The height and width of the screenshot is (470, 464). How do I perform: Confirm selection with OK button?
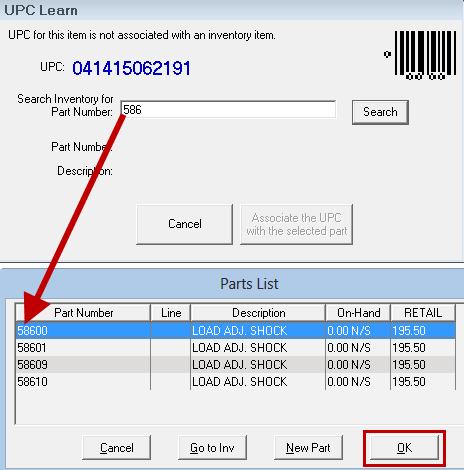[405, 448]
